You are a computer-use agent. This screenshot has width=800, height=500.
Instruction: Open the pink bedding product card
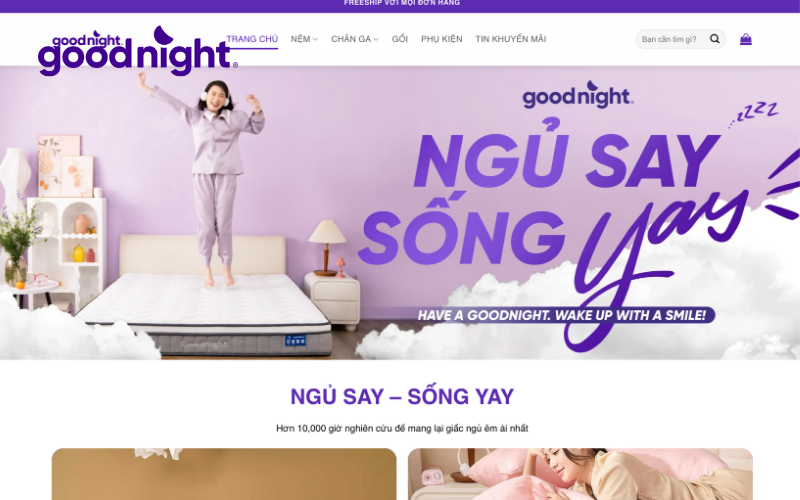(580, 474)
